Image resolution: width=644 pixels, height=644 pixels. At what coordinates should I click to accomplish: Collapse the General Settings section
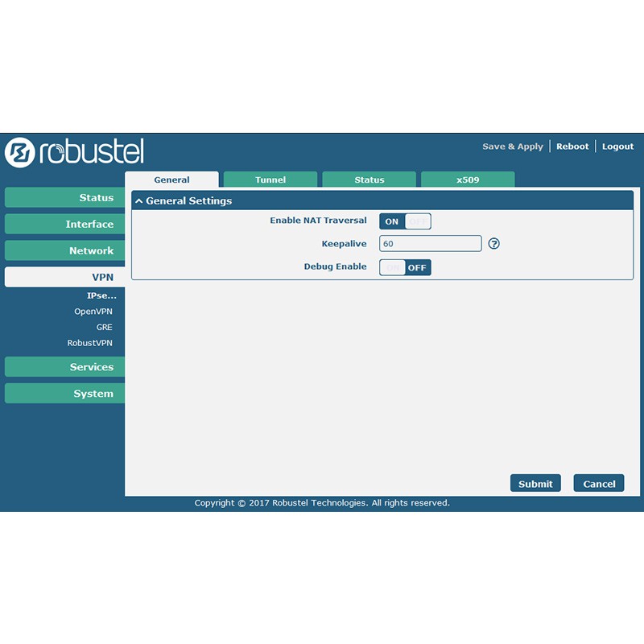click(139, 201)
